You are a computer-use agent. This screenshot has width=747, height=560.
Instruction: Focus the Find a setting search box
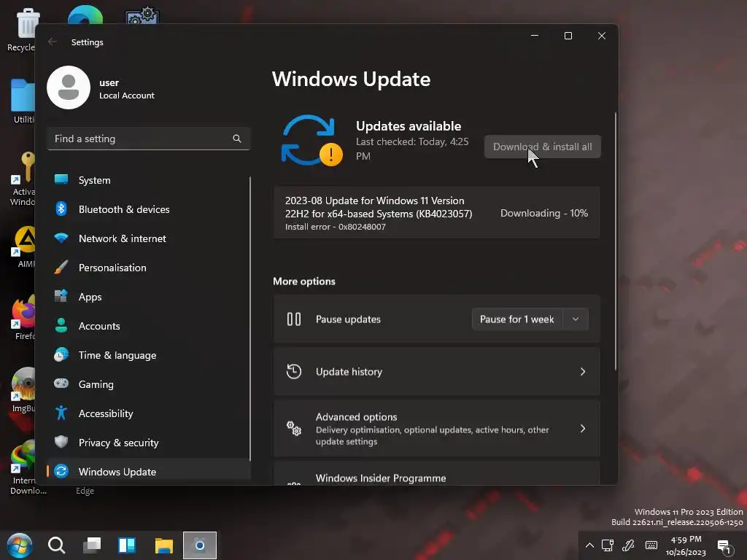tap(148, 139)
